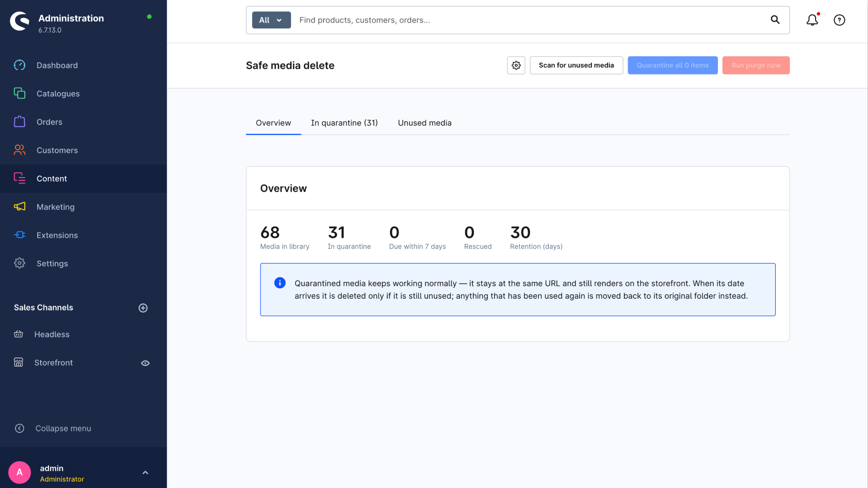Add a sales channel with plus icon
868x488 pixels.
143,308
